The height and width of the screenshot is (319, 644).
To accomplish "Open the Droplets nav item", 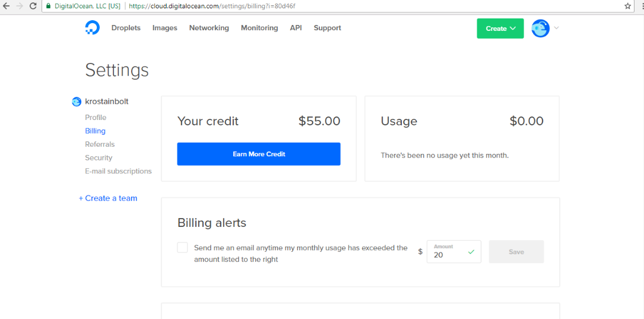I will pos(126,28).
